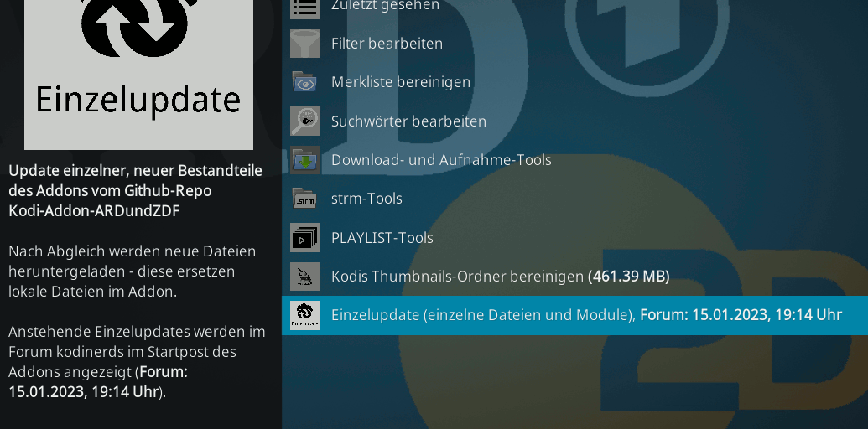Open Download- und Aufnahme-Tools
The width and height of the screenshot is (868, 429).
pos(574,160)
